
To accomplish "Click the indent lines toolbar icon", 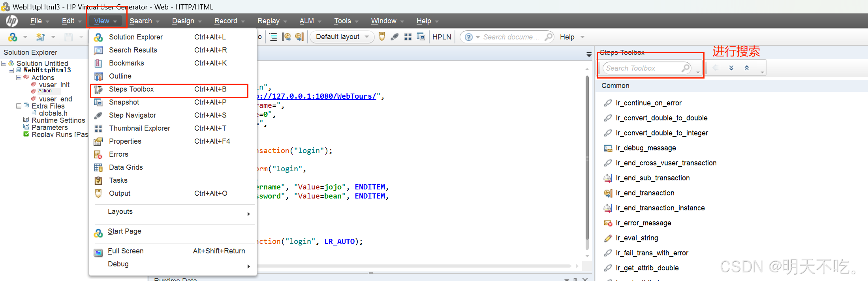I will 273,37.
